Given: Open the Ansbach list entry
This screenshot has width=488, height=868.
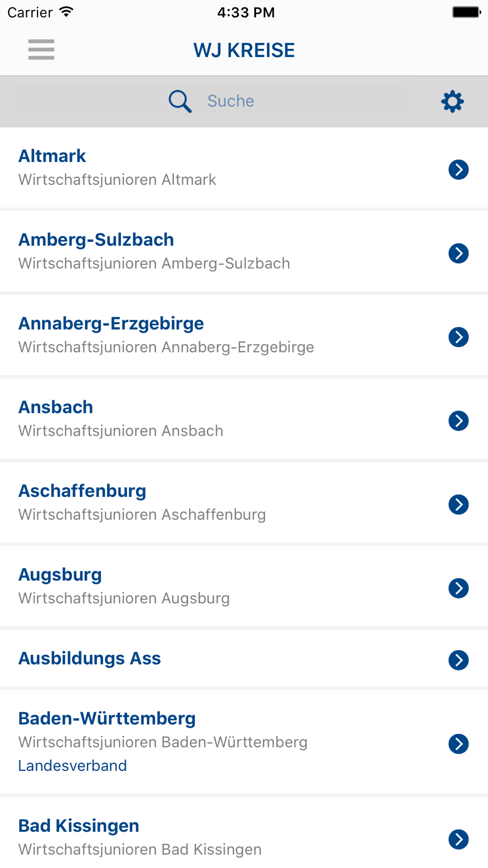Looking at the screenshot, I should (x=56, y=407).
